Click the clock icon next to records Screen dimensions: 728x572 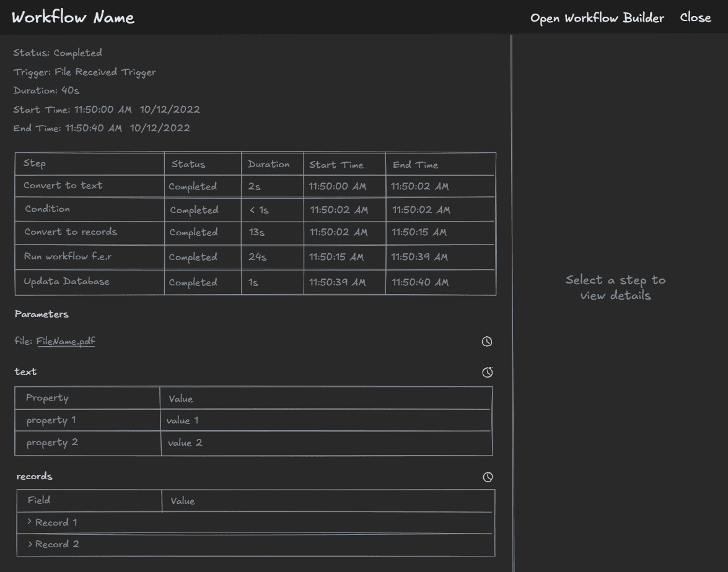pos(488,477)
